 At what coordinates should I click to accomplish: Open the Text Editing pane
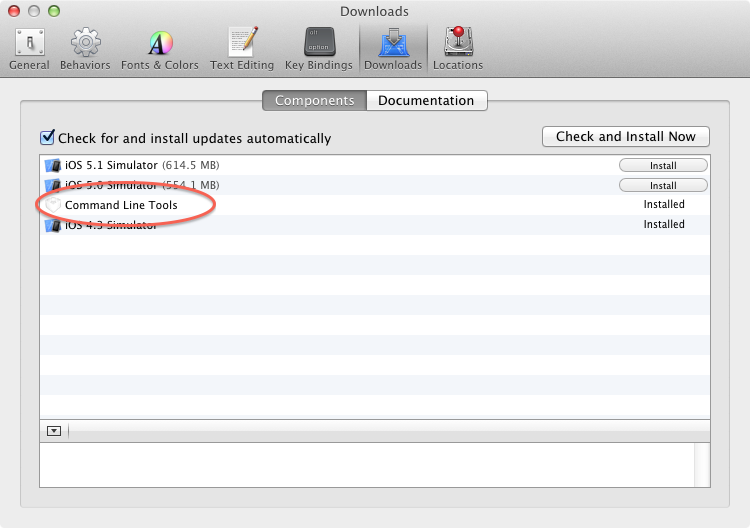[242, 49]
